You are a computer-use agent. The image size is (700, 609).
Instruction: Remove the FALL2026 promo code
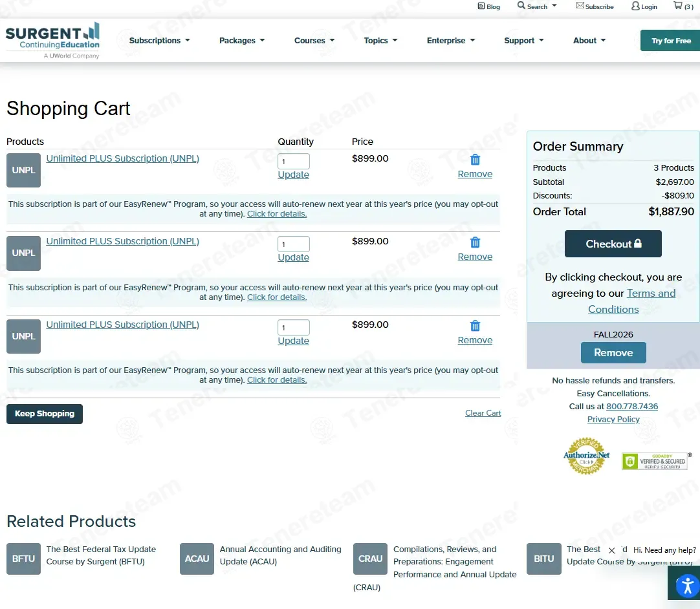(x=613, y=352)
